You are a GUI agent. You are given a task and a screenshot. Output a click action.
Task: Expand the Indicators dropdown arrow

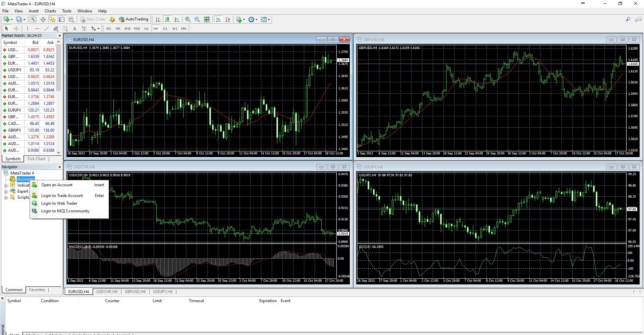(244, 19)
